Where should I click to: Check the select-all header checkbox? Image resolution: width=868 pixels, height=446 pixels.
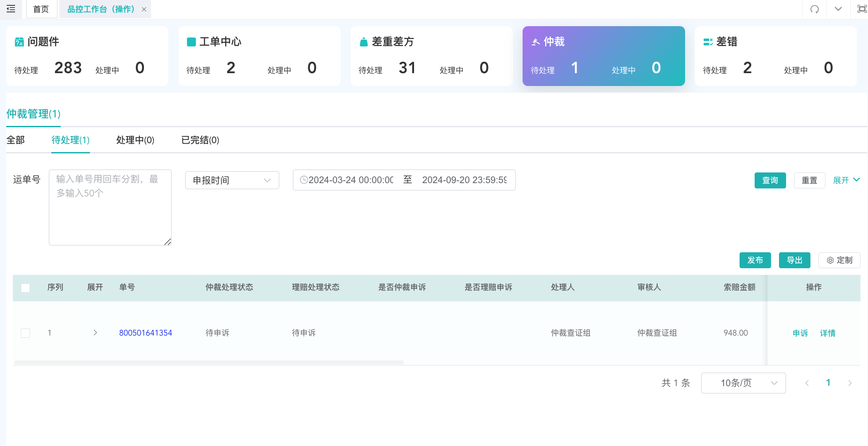[26, 288]
